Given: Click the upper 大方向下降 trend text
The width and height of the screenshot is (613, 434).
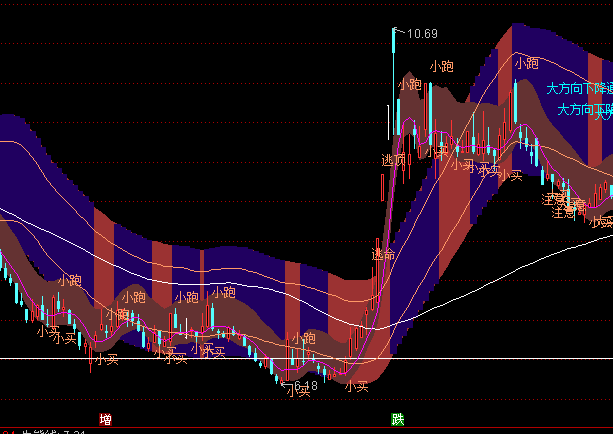Looking at the screenshot, I should [578, 88].
